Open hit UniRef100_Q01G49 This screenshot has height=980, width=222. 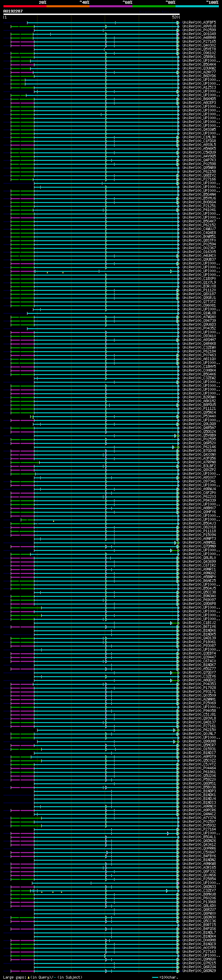(199, 34)
